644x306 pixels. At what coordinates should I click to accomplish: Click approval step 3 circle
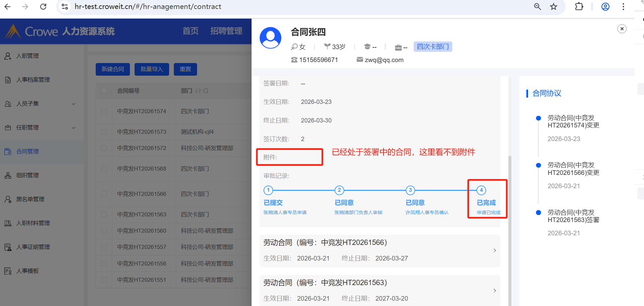(x=410, y=190)
